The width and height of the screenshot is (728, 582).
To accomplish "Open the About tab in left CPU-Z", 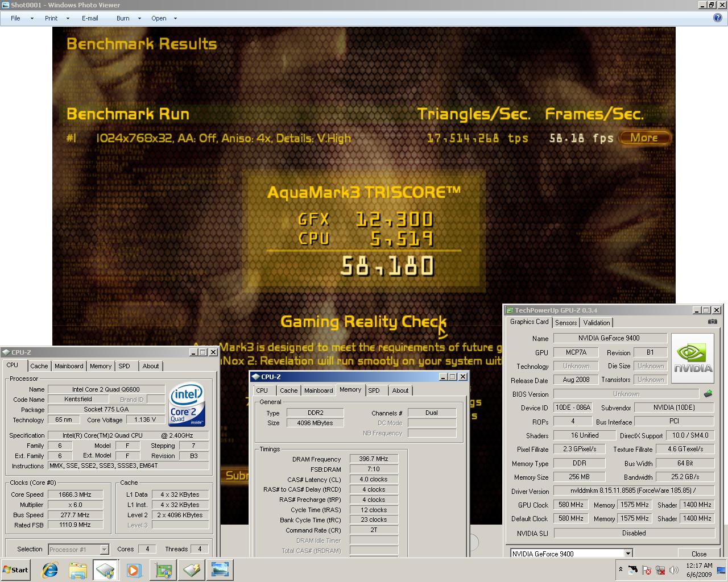I will pos(151,366).
